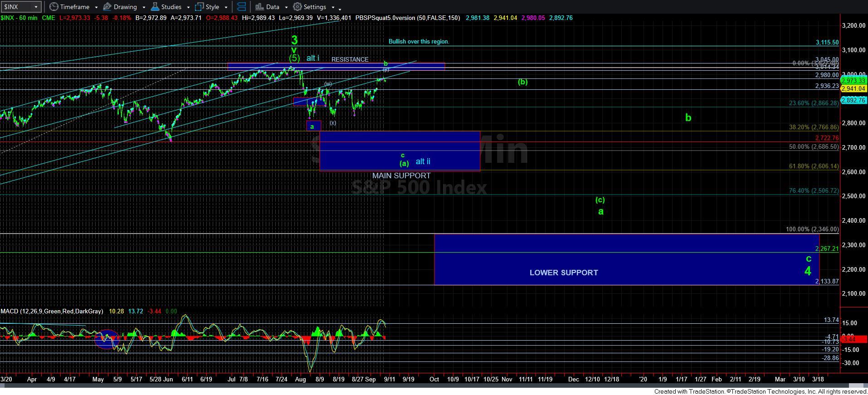
Task: Select the LOWER SUPPORT text label
Action: 564,273
